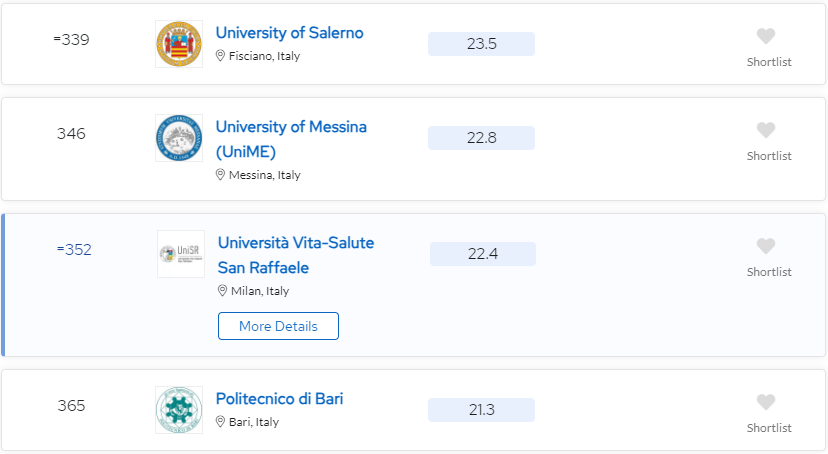Click the More Details button

pyautogui.click(x=278, y=326)
